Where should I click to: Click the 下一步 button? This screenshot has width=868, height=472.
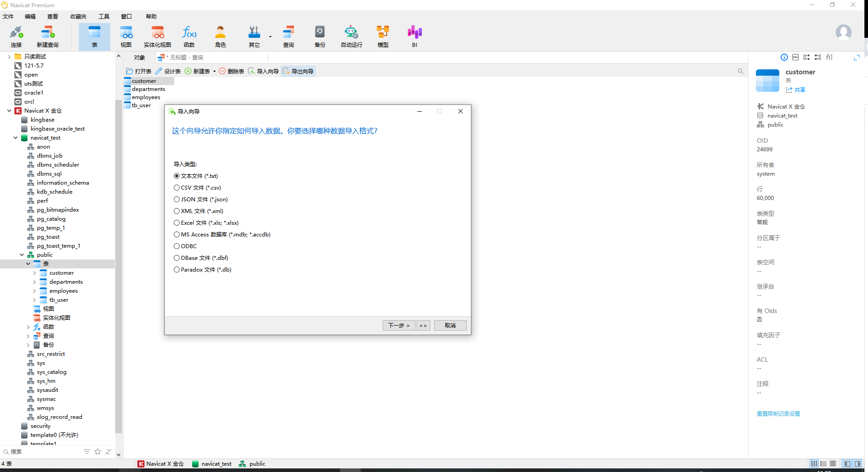(x=399, y=326)
